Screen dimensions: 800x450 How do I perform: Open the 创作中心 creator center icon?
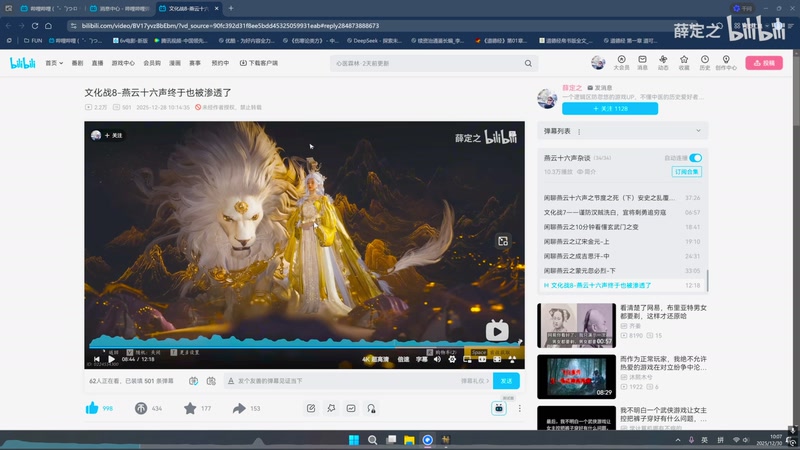(x=726, y=63)
